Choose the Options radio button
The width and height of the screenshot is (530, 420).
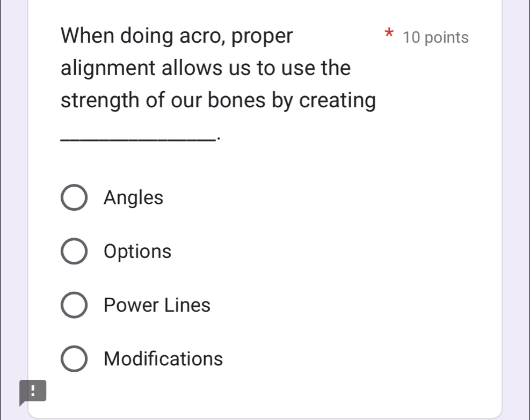(74, 252)
